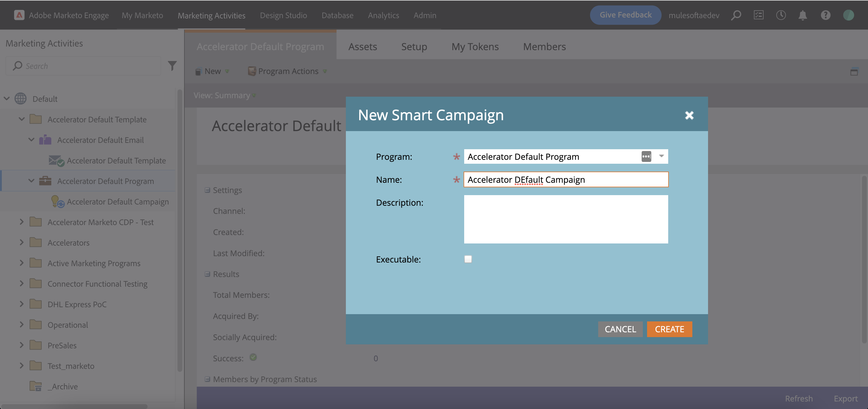The height and width of the screenshot is (409, 868).
Task: Click the program picker ellipsis icon
Action: (646, 156)
